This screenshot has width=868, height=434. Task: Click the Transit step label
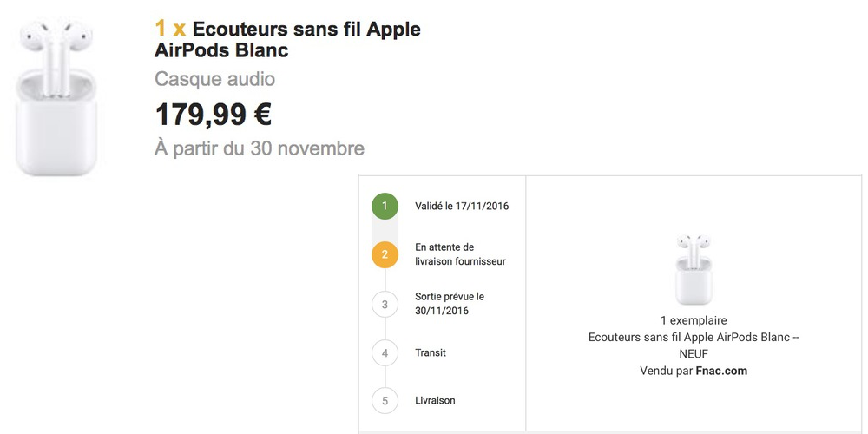pos(431,352)
